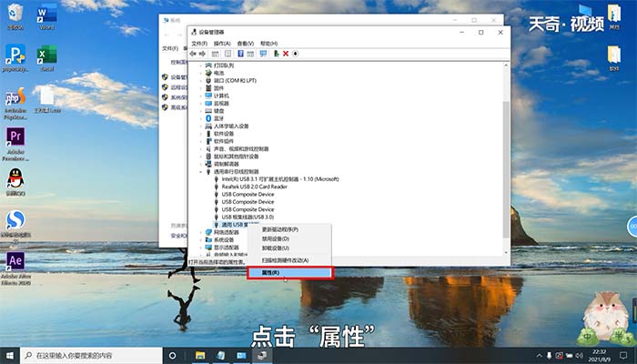Click the scan for hardware changes monitor icon
Screen dimensions: 637x364
(x=263, y=54)
